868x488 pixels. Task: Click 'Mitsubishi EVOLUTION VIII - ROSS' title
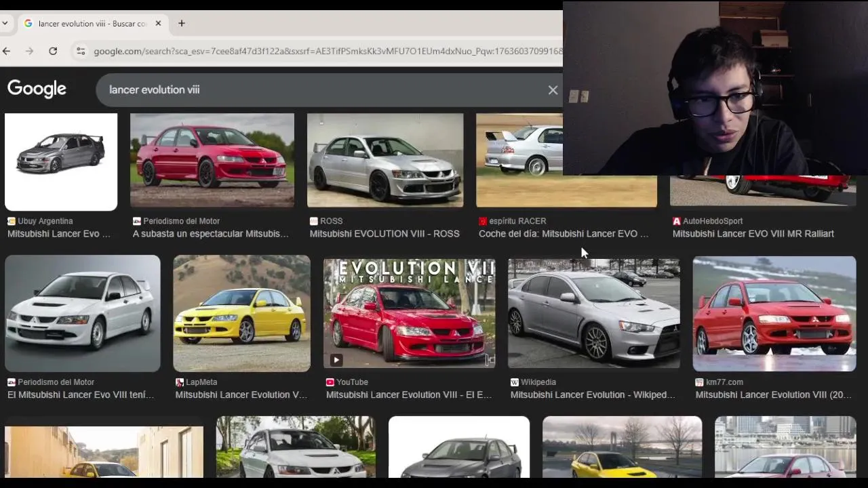384,234
